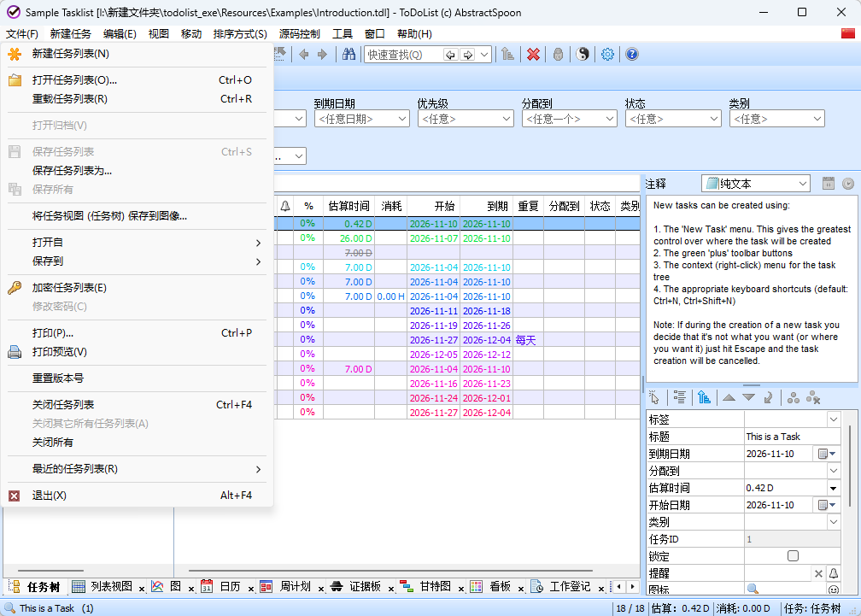Click the red X delete icon in toolbar
This screenshot has width=861, height=616.
point(533,54)
